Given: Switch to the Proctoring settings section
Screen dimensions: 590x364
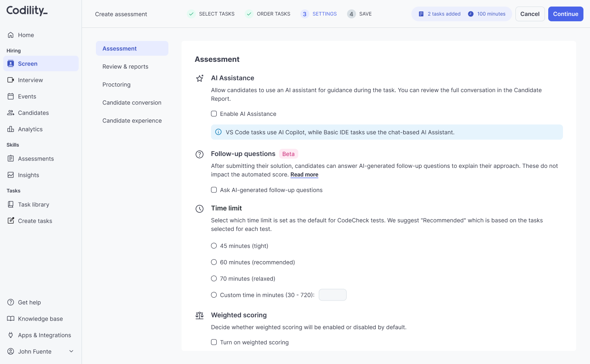Looking at the screenshot, I should tap(116, 84).
